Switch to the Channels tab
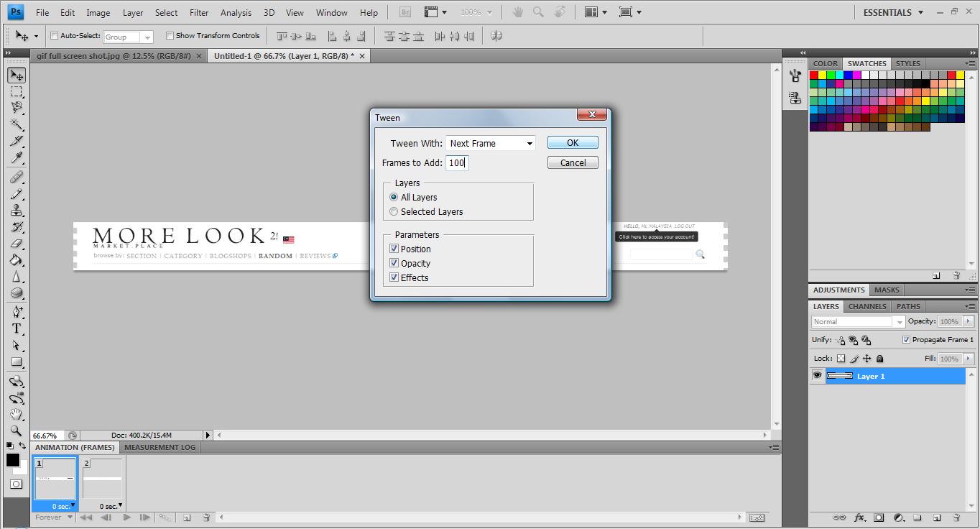This screenshot has width=980, height=529. click(867, 306)
